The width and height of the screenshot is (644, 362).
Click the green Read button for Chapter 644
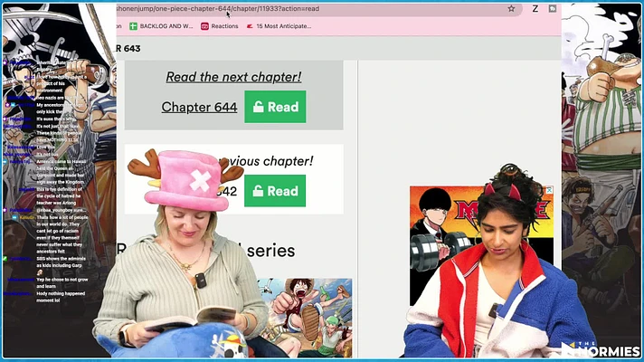275,107
